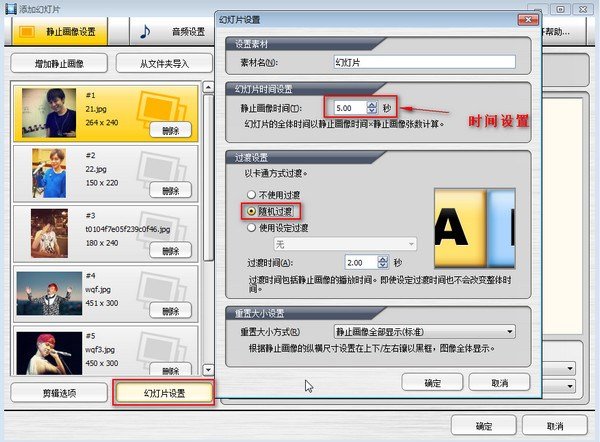Viewport: 600px width, 442px height.
Task: Click 剪辑选项 button
Action: pos(59,393)
